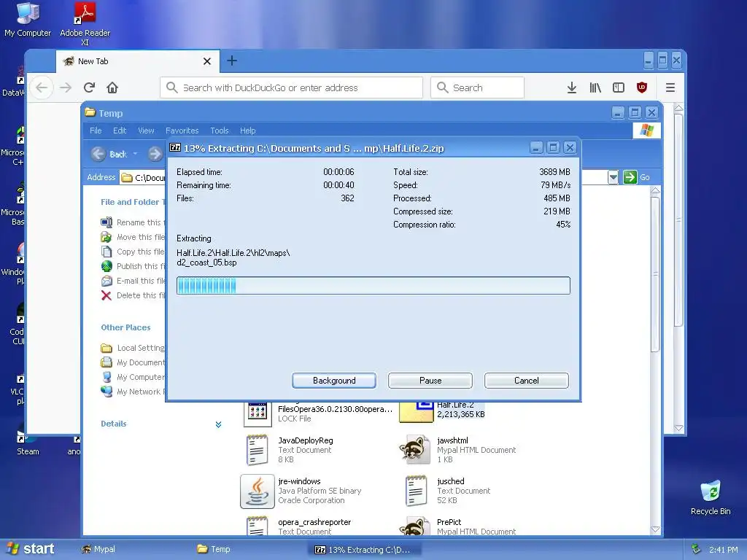
Task: Click the Explorer file list scrollbar up arrow
Action: pyautogui.click(x=655, y=190)
